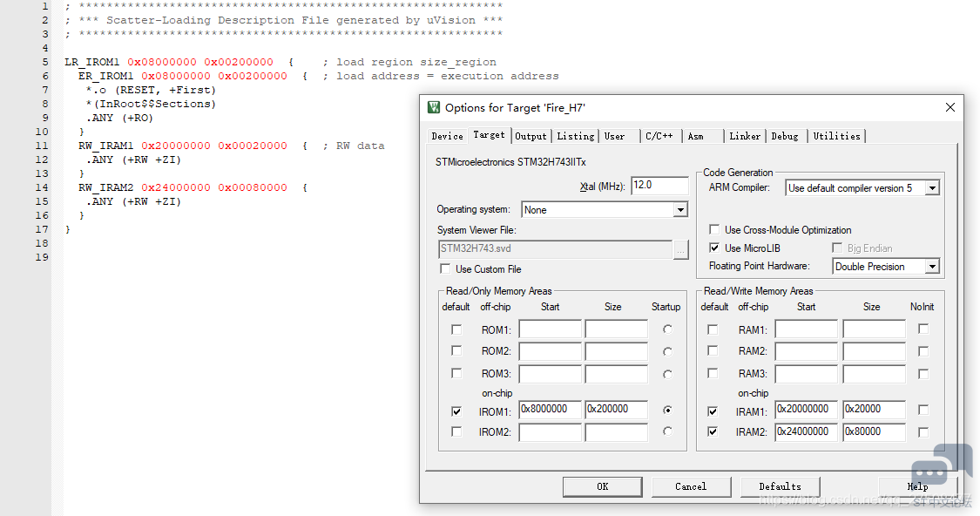The image size is (980, 516).
Task: Select the ROM3 Startup radio button
Action: 667,374
